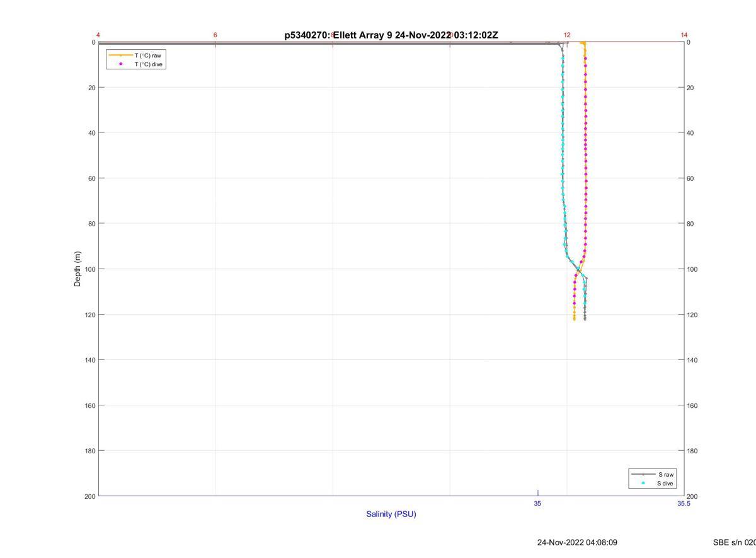Click the 'Depth (m)' axis label
Image resolution: width=756 pixels, height=558 pixels.
77,269
